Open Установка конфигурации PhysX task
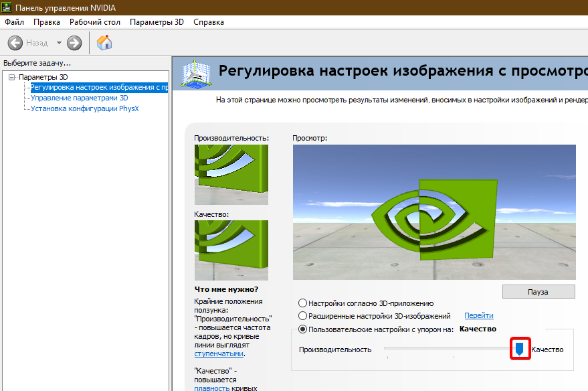Viewport: 588px width, 391px height. [x=85, y=109]
